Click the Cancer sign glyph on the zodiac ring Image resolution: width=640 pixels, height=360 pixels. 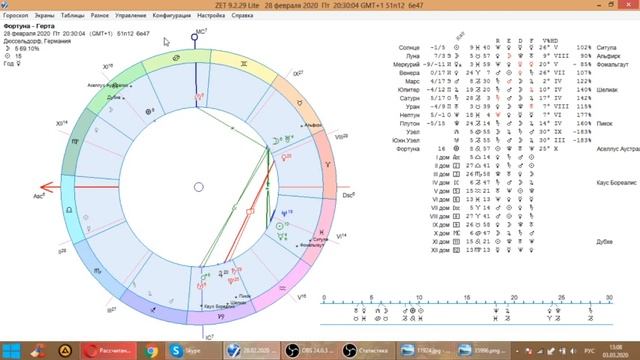pos(176,58)
